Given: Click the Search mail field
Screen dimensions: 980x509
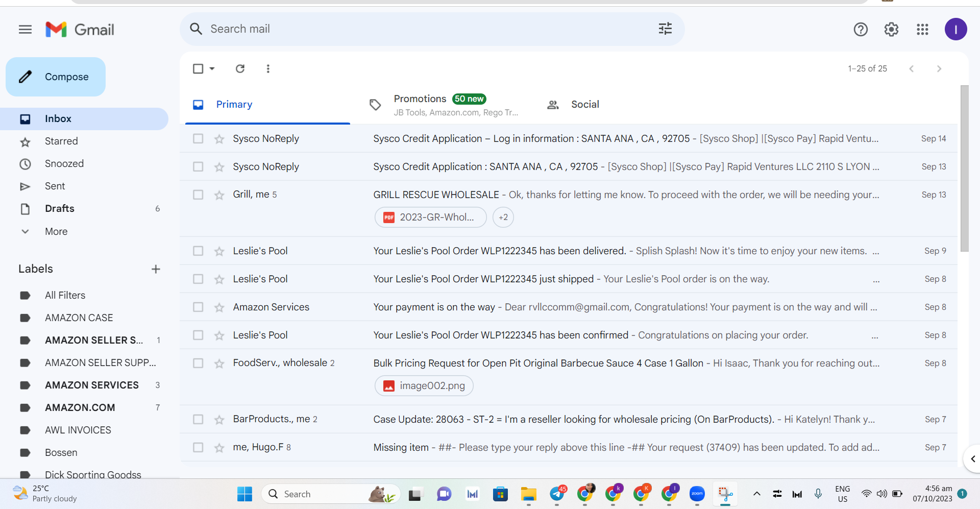Looking at the screenshot, I should (x=432, y=29).
